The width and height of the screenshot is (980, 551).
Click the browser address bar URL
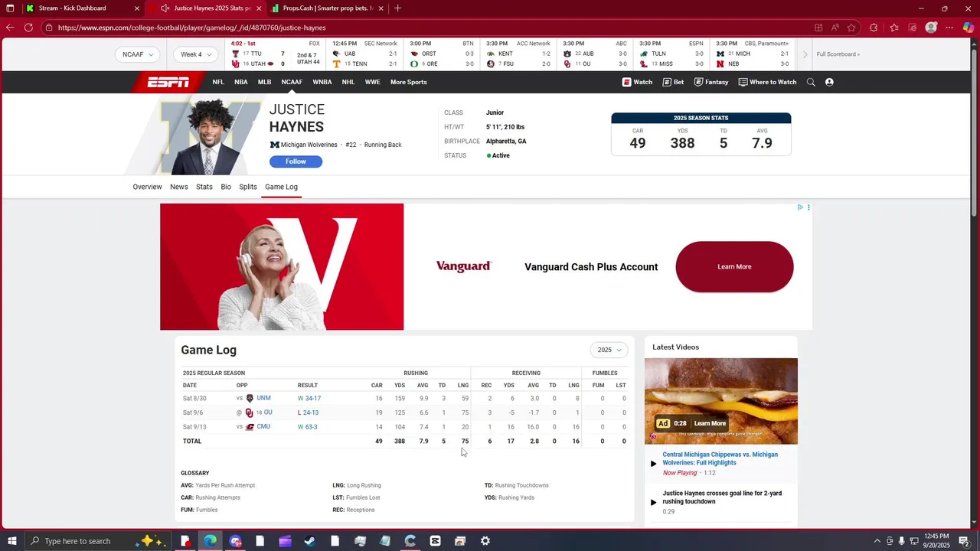(191, 28)
